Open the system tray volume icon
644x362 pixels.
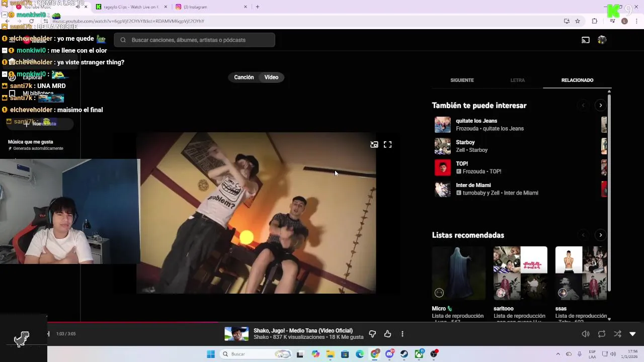(613, 354)
